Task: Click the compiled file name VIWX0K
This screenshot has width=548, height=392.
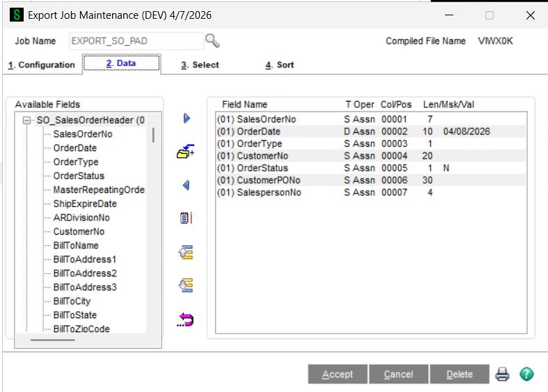Action: [495, 41]
